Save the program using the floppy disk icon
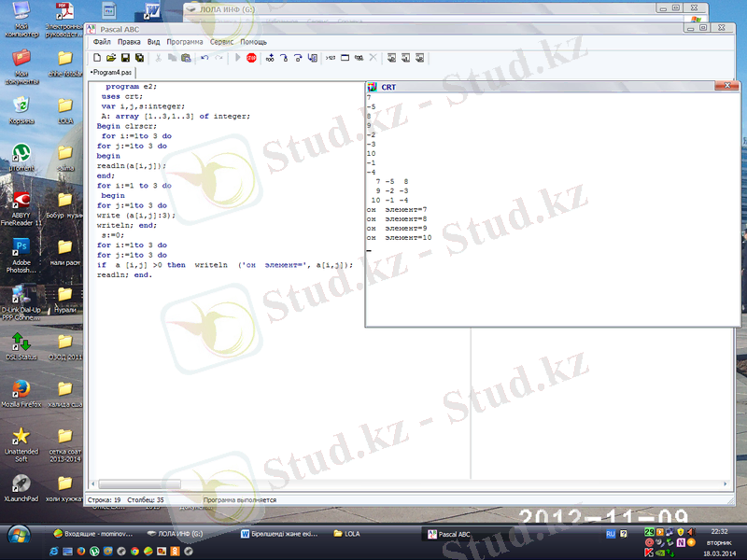Screen dimensions: 747x560 point(125,58)
